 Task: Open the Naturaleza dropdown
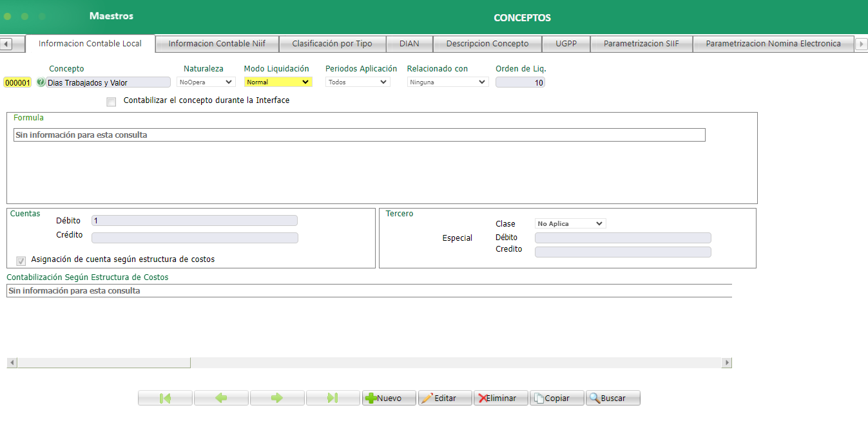[x=206, y=82]
